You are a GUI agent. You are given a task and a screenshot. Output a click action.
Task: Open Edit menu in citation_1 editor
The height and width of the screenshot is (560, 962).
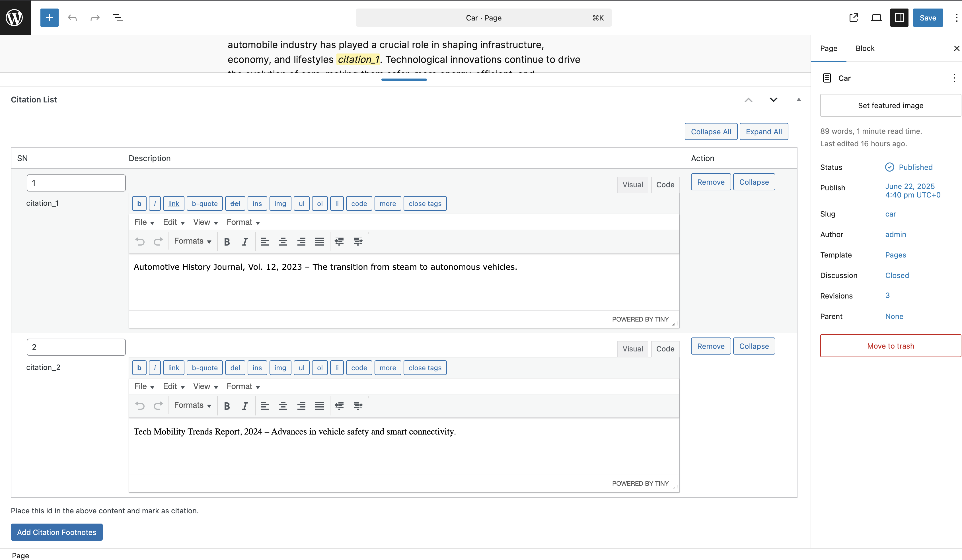[174, 222]
